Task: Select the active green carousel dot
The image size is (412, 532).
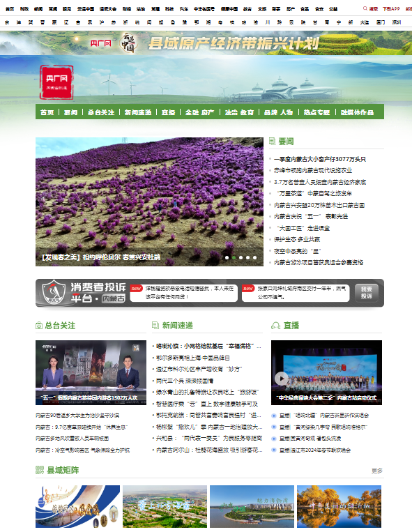Action: (x=234, y=257)
